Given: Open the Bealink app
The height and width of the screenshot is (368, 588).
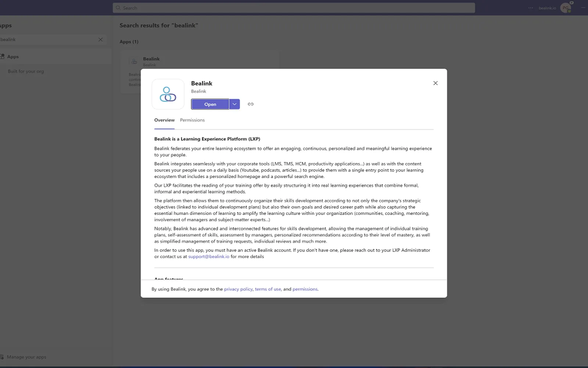Looking at the screenshot, I should [210, 104].
